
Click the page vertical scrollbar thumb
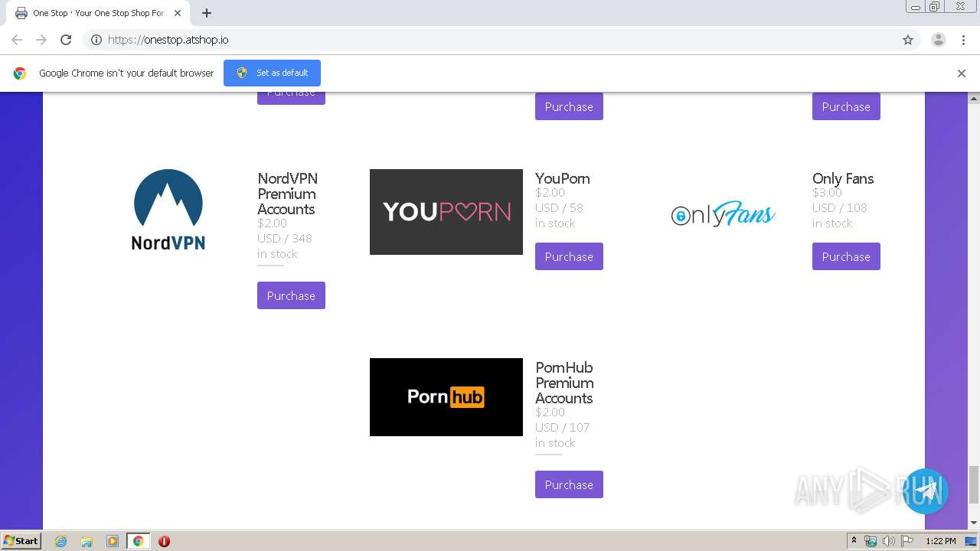pyautogui.click(x=974, y=484)
